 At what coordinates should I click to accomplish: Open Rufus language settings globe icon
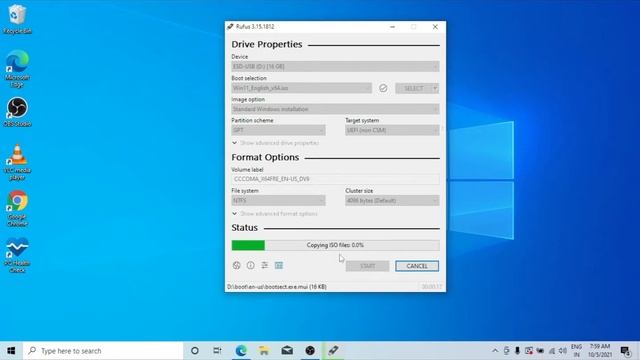coord(236,265)
